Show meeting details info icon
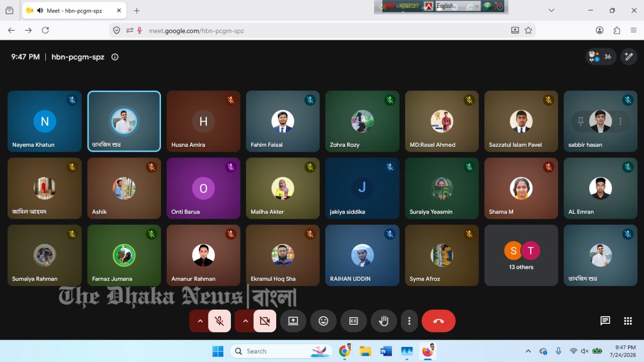Viewport: 644px width, 362px height. 115,57
